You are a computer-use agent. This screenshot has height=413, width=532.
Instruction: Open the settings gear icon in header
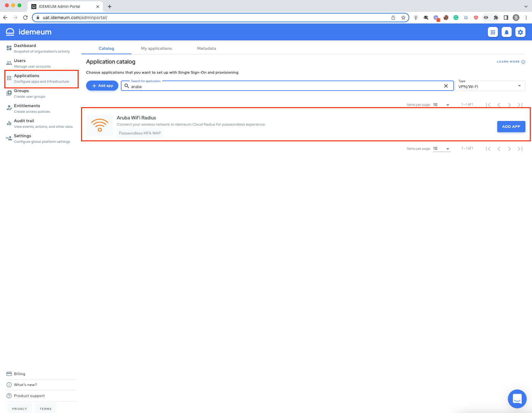tap(520, 32)
